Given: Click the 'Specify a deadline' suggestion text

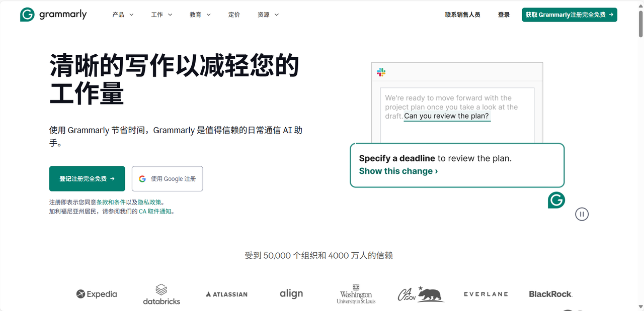Looking at the screenshot, I should point(397,158).
